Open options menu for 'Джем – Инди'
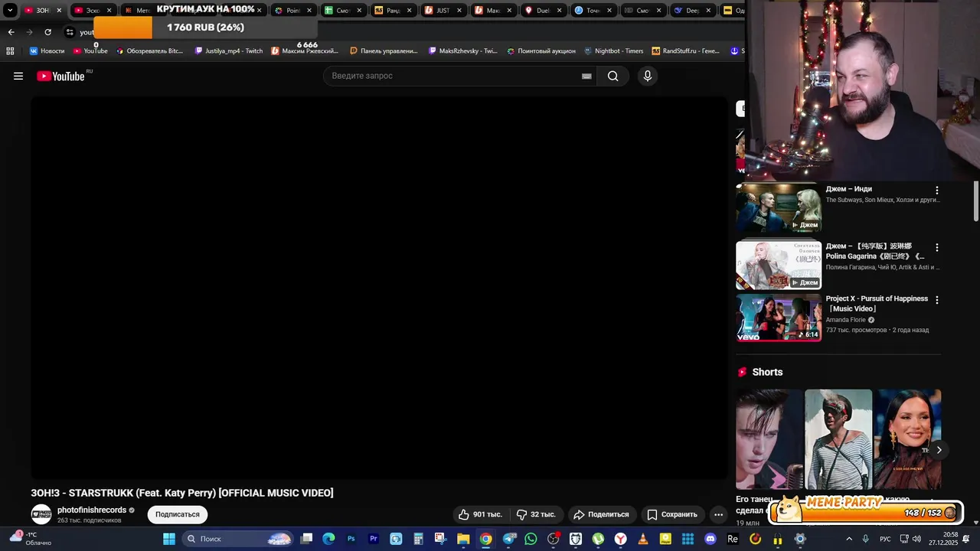 tap(936, 190)
